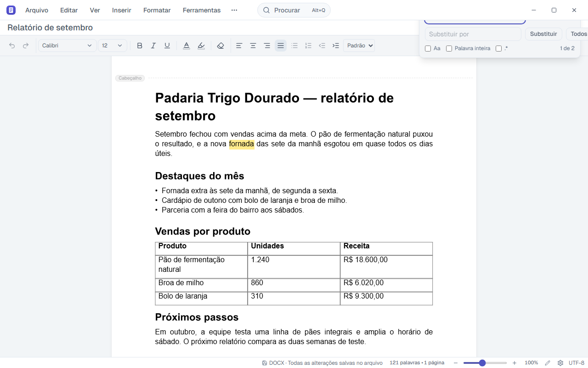Screen dimensions: 588x368
Task: Click the Relatório de setembro document title
Action: pos(50,28)
